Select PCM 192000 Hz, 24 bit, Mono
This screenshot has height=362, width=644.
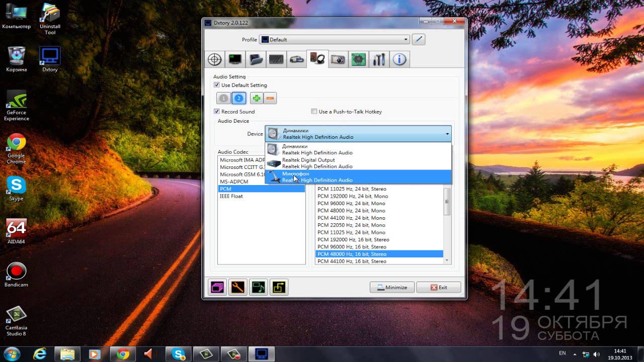379,196
